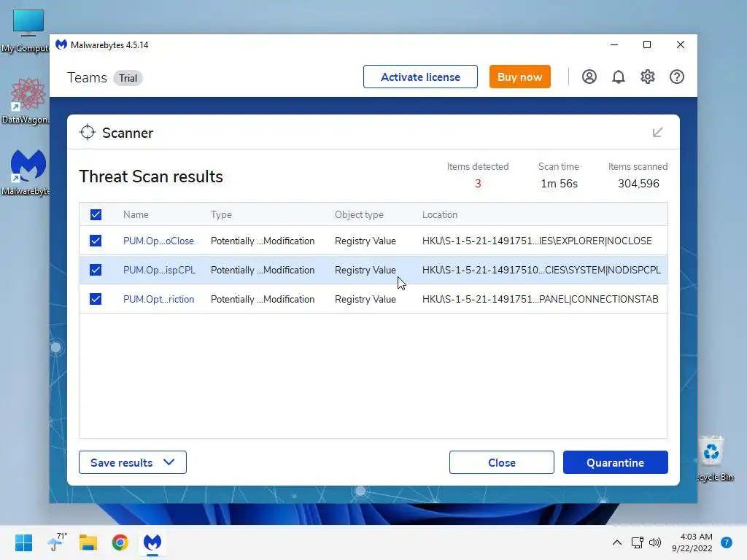This screenshot has height=560, width=747.
Task: Uncheck the PUM.Op...ispCPL row checkbox
Action: [96, 270]
